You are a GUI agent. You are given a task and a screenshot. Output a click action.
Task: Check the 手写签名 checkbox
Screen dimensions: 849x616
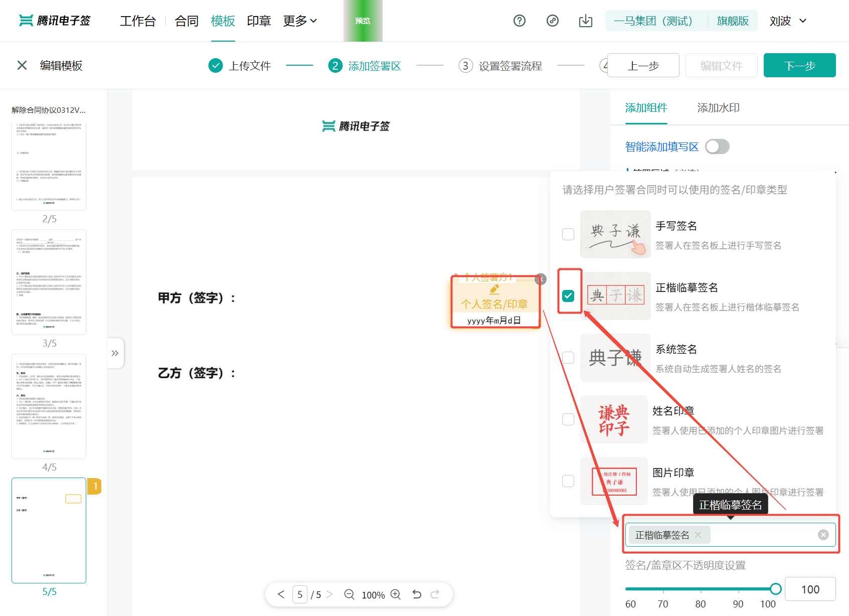point(568,234)
